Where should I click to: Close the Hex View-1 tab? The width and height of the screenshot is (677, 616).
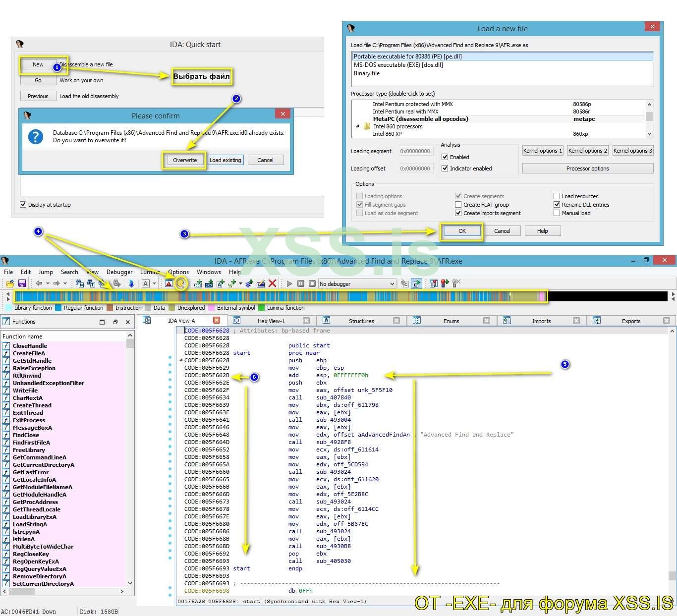306,321
